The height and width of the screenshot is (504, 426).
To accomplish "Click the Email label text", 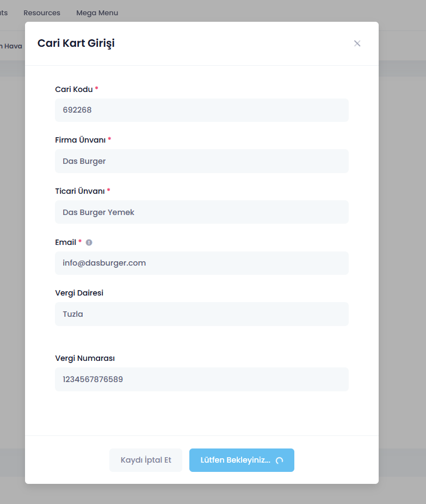I will pos(65,242).
